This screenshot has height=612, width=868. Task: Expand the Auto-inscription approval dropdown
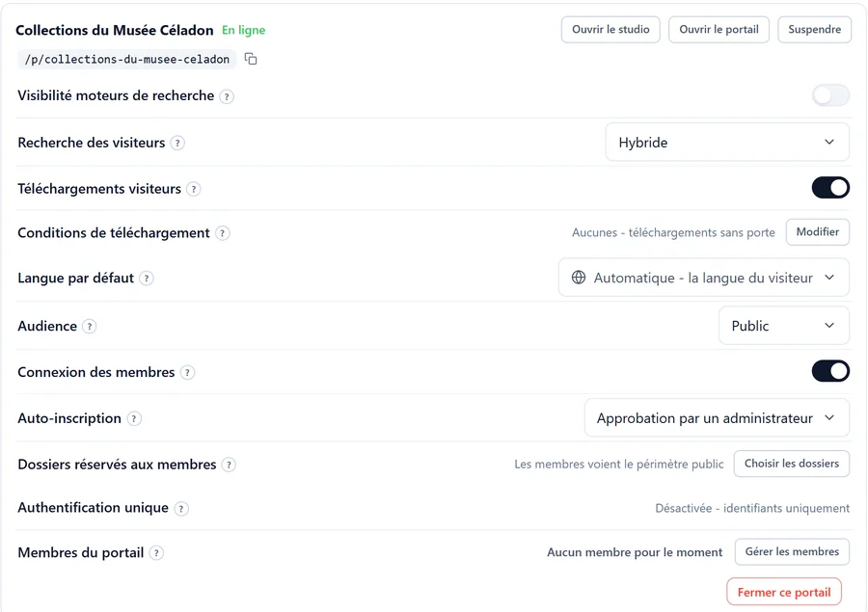[x=717, y=417]
